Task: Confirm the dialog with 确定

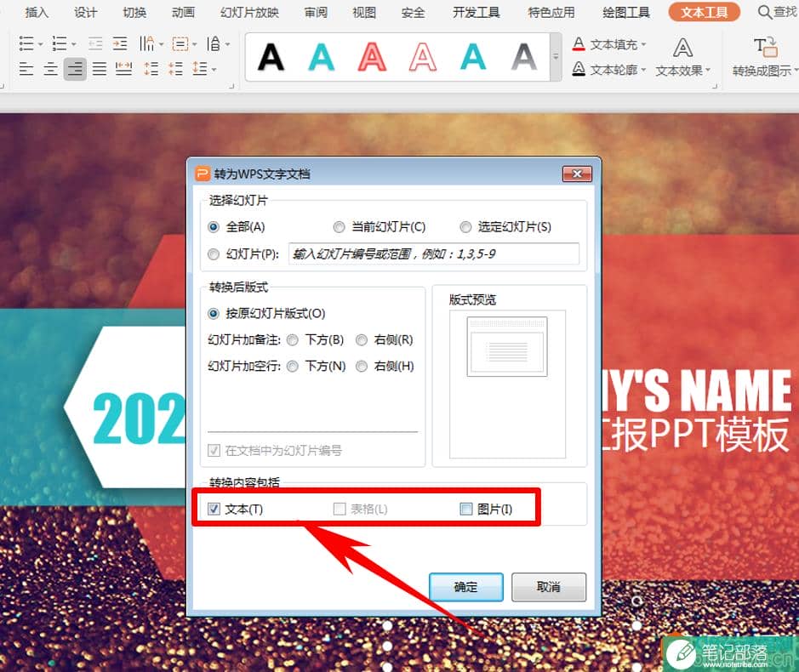Action: pos(465,587)
